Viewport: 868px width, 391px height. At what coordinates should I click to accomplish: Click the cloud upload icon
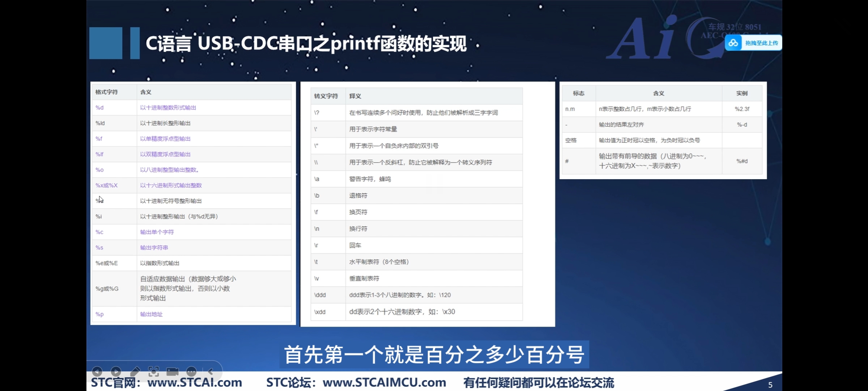point(733,43)
